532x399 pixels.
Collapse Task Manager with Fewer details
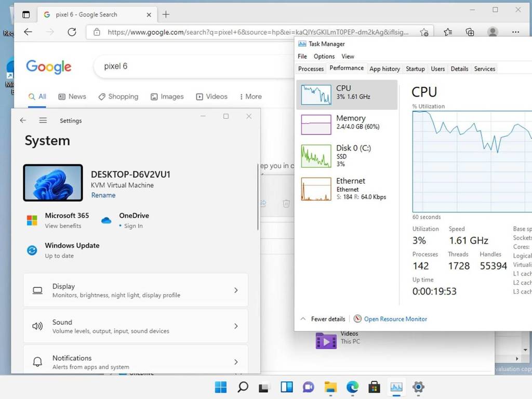323,319
